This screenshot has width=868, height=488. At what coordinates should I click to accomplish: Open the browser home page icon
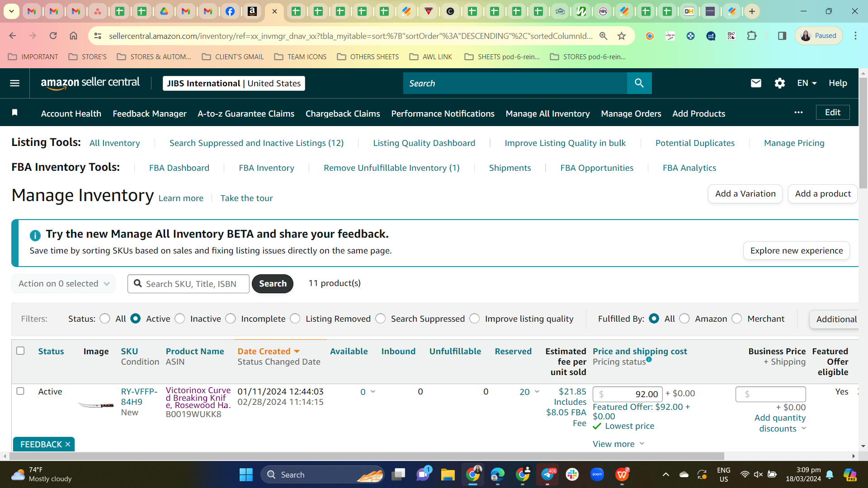(x=73, y=36)
